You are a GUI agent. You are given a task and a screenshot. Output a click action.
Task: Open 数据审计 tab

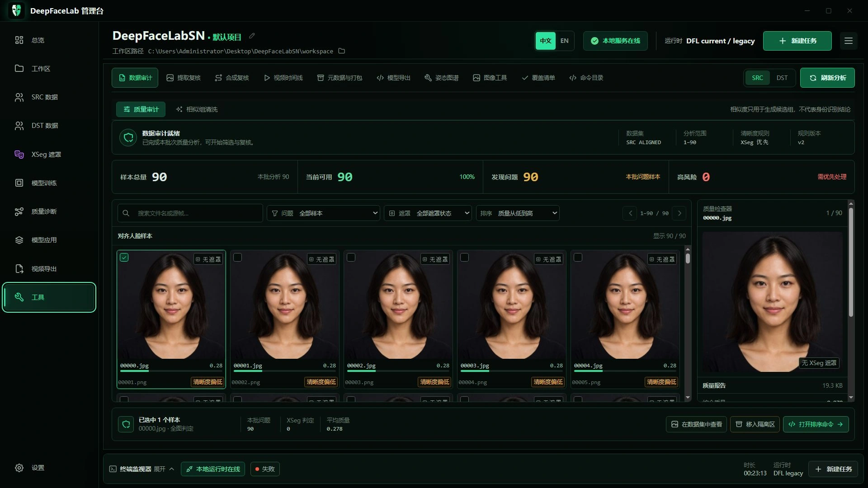(x=135, y=78)
